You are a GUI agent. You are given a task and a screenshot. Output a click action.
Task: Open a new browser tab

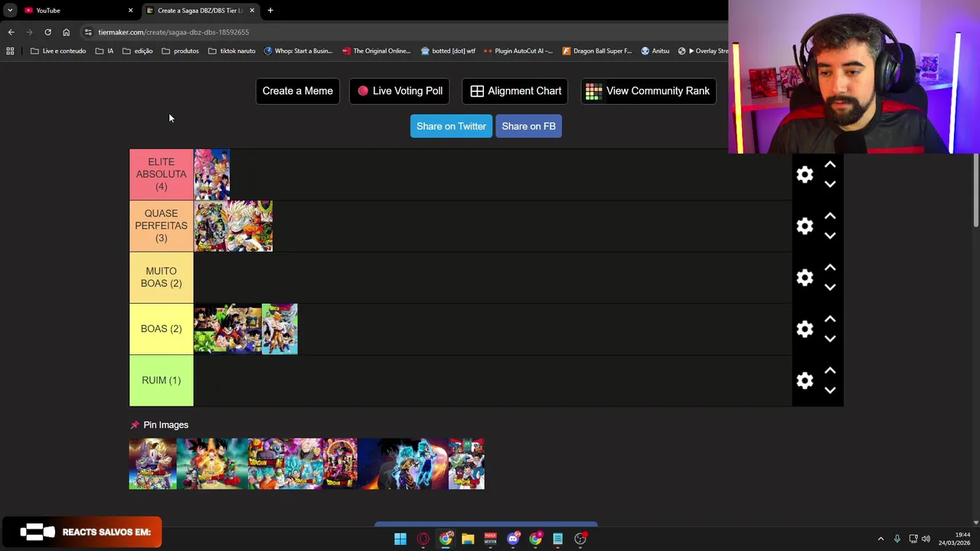[x=270, y=11]
